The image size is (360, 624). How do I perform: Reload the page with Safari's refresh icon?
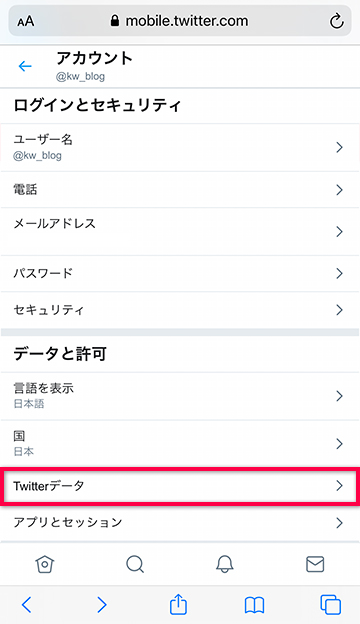(337, 21)
